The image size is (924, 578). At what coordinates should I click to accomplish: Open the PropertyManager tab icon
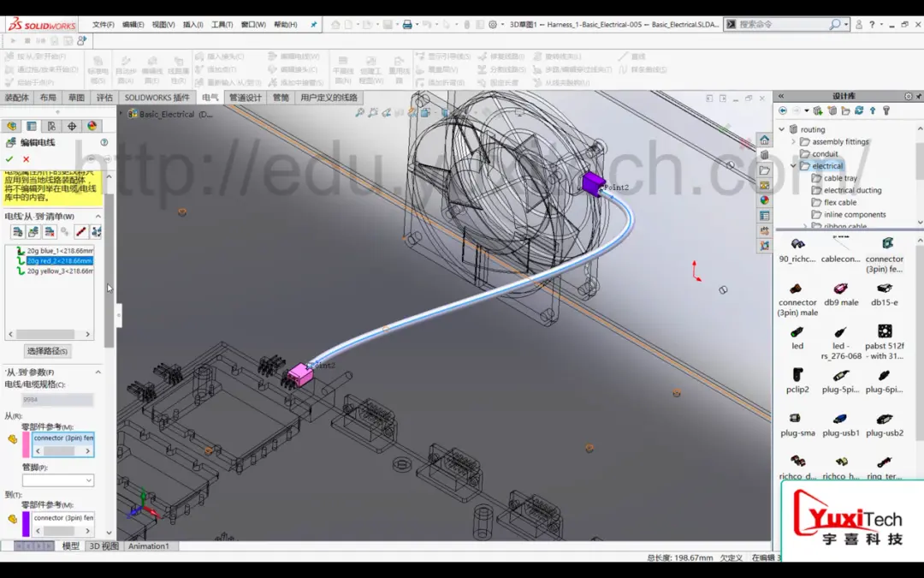[x=32, y=126]
